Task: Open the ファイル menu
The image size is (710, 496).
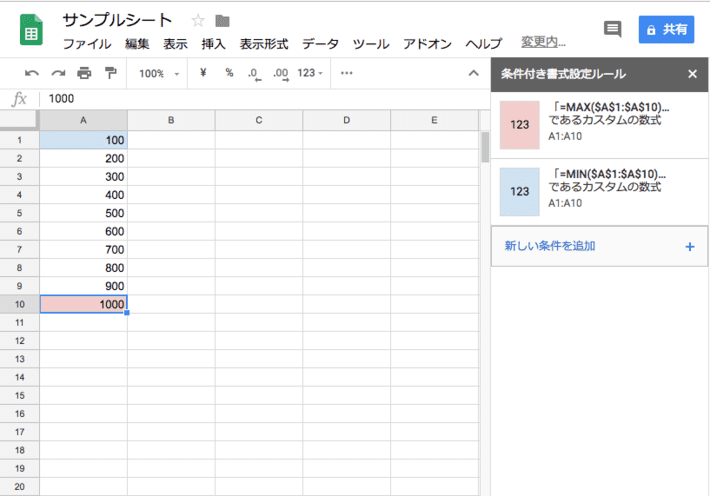Action: pyautogui.click(x=87, y=44)
